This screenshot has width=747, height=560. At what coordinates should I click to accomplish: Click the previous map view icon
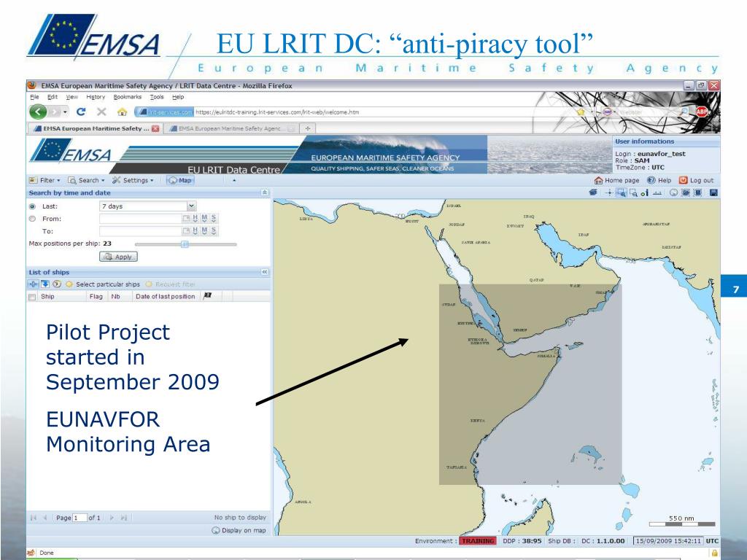point(686,192)
